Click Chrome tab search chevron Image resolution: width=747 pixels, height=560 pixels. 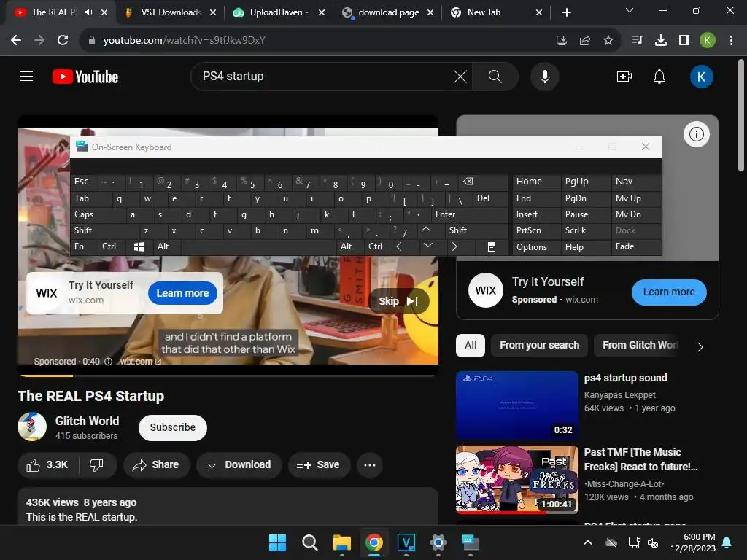click(x=630, y=10)
